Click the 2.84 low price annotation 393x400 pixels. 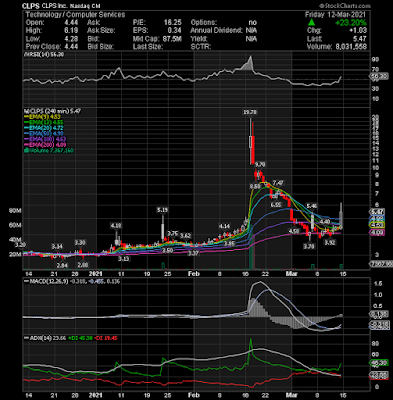(x=62, y=265)
